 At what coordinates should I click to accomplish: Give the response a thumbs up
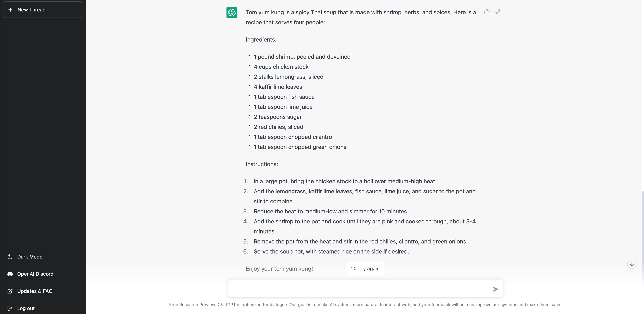pos(487,11)
